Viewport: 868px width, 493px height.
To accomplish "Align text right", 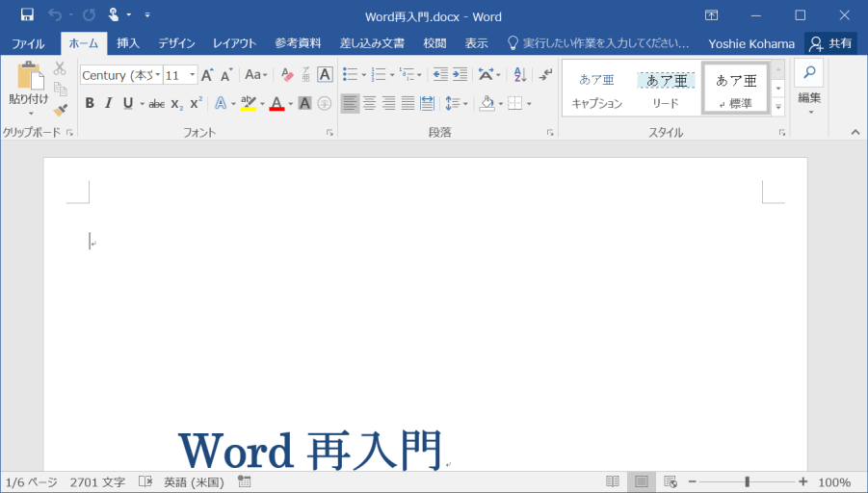I will (388, 103).
